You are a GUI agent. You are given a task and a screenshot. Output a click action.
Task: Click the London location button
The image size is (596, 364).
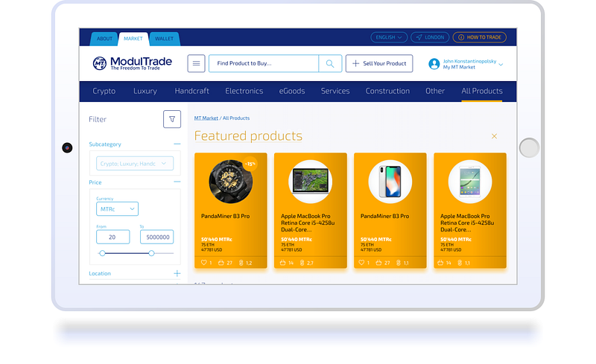pos(430,37)
